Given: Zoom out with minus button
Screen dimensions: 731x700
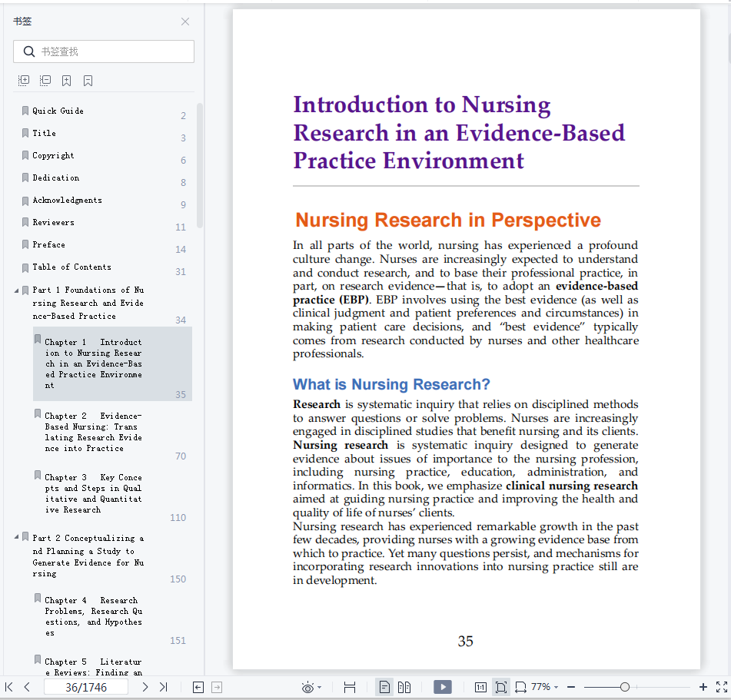Looking at the screenshot, I should pos(571,687).
